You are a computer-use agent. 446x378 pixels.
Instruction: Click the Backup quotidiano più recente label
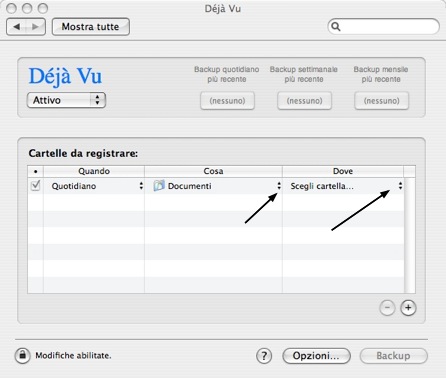pos(227,74)
